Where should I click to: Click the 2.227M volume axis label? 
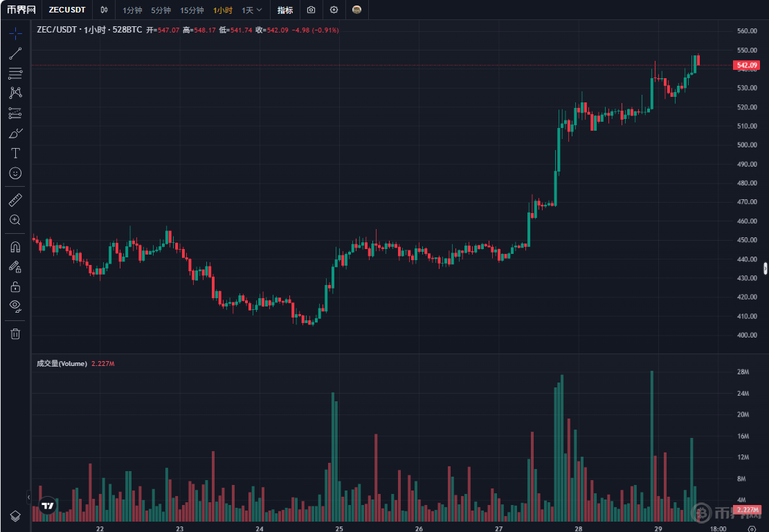746,510
